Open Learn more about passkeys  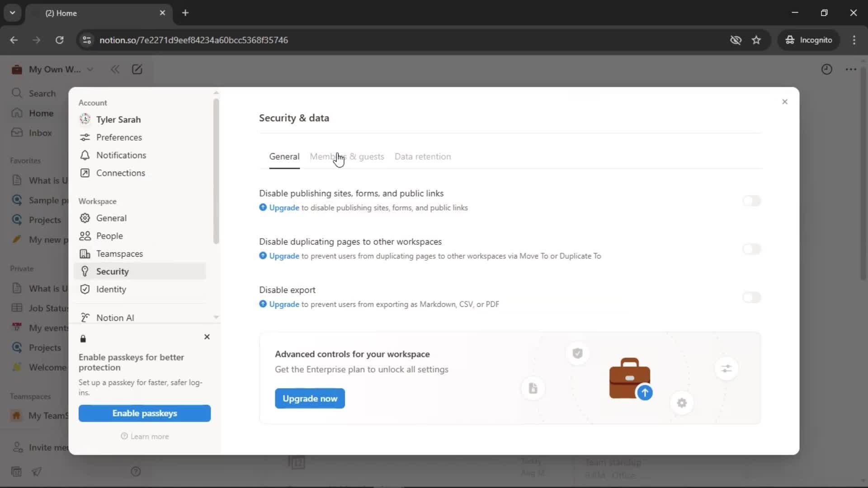(x=145, y=436)
